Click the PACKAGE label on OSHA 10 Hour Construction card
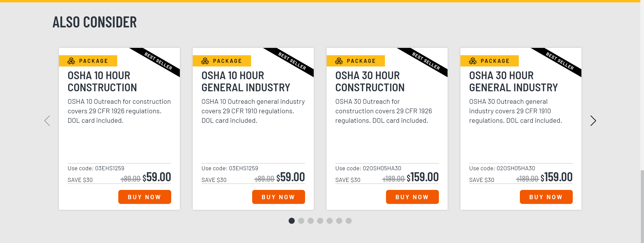This screenshot has height=243, width=644. tap(93, 61)
